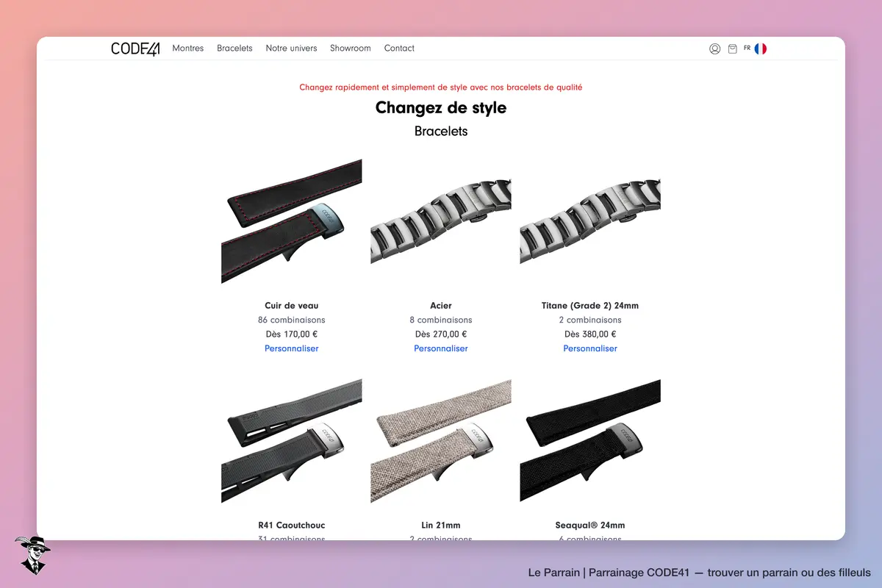The width and height of the screenshot is (882, 588).
Task: Click the Le Parrain mascot logo
Action: pyautogui.click(x=32, y=555)
